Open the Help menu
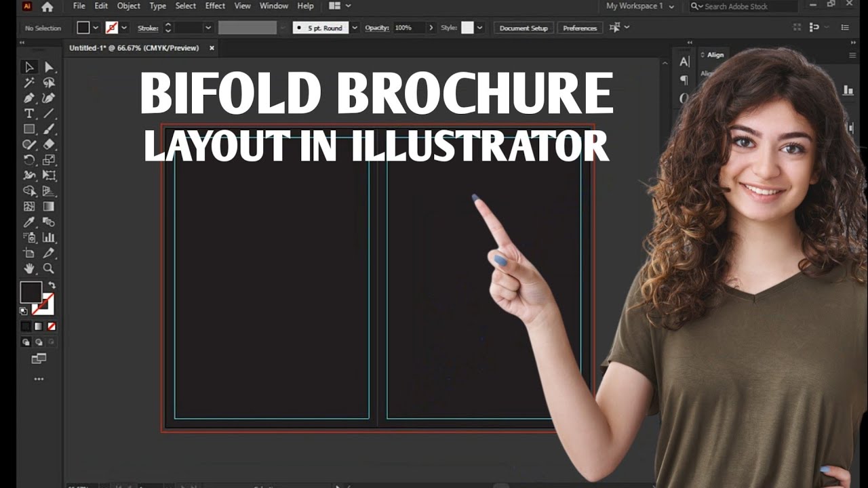Image resolution: width=868 pixels, height=488 pixels. [306, 5]
